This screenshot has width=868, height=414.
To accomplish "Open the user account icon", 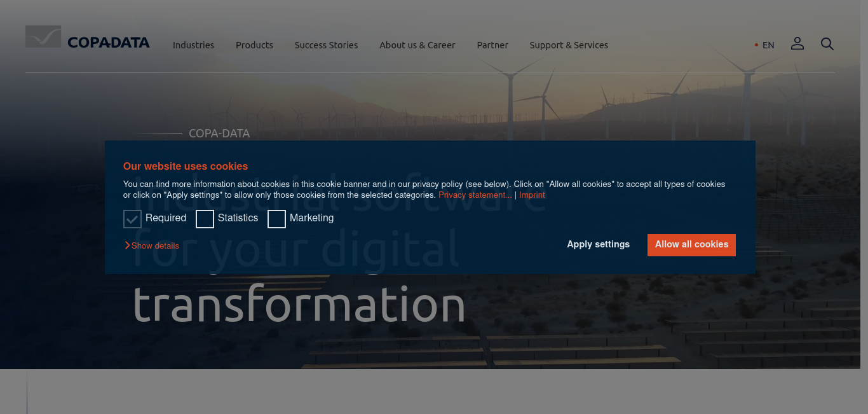I will pyautogui.click(x=797, y=43).
